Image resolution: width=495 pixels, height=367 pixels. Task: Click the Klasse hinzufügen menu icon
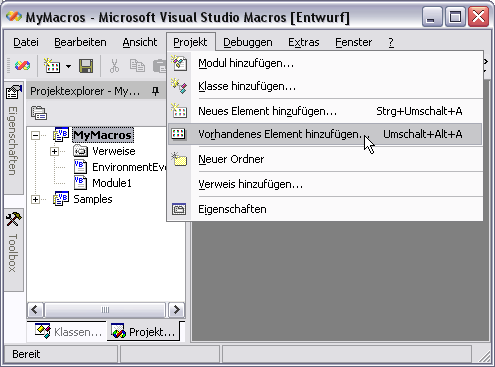tap(179, 86)
